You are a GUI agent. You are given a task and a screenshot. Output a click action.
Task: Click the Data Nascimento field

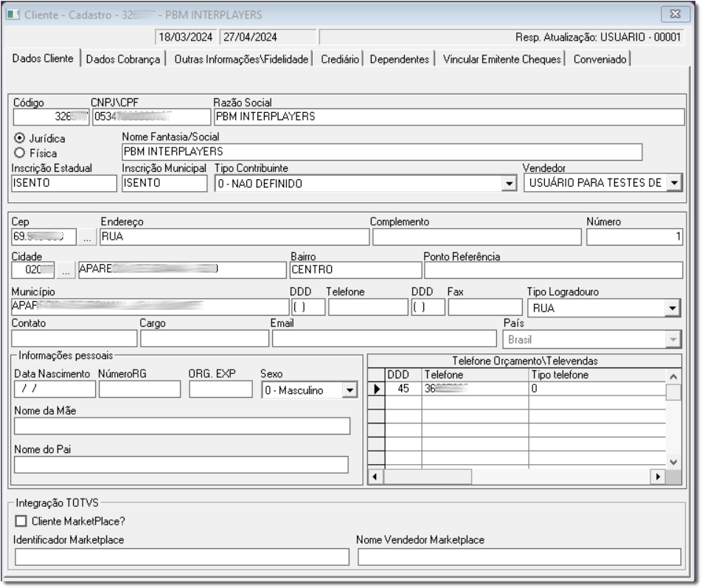[55, 389]
